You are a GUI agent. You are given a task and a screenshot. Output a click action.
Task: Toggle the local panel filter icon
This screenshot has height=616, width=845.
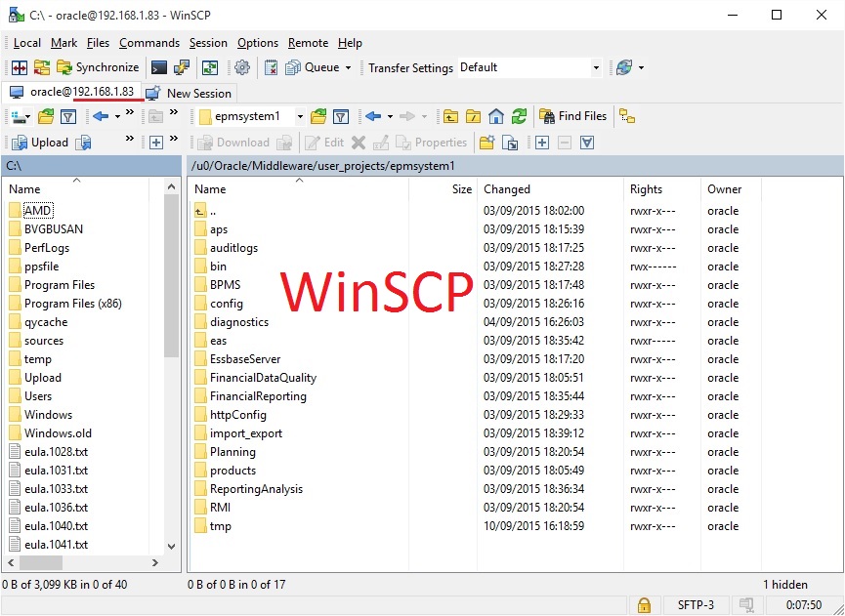67,116
